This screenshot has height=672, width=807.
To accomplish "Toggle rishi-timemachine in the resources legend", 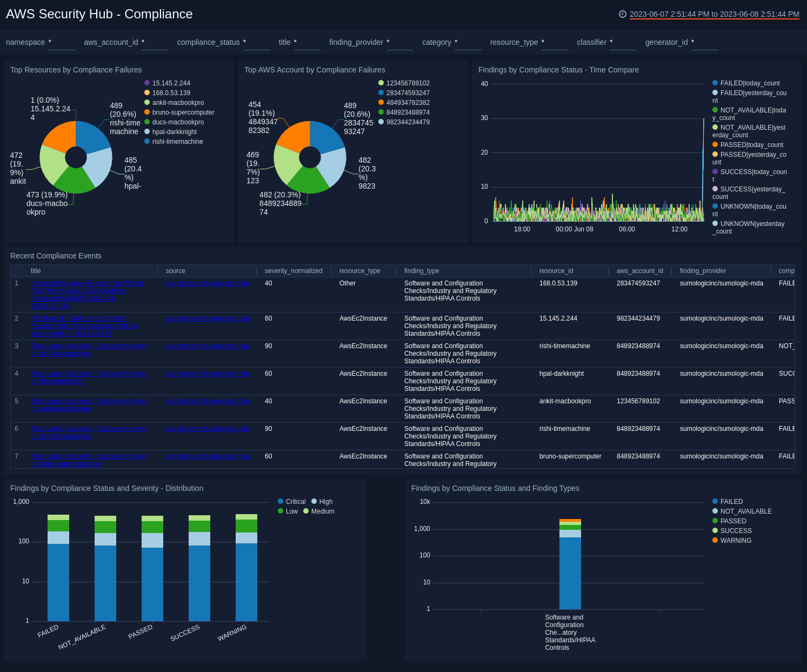I will point(174,142).
